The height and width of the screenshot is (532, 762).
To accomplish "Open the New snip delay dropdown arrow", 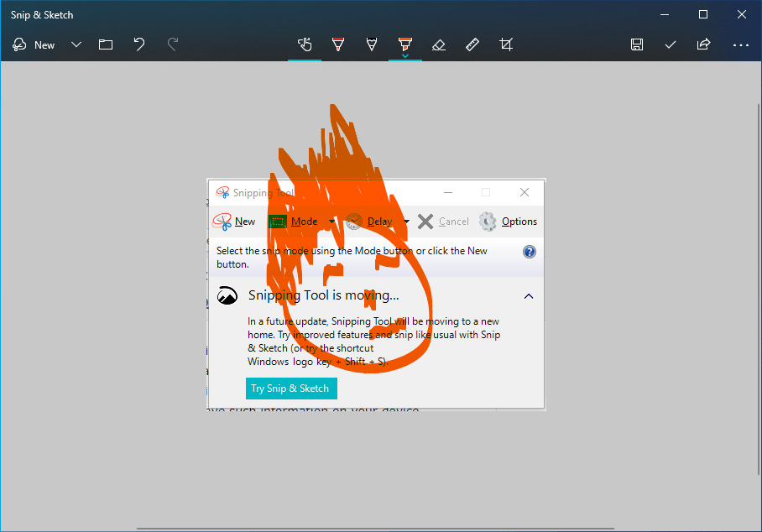I will [x=76, y=44].
